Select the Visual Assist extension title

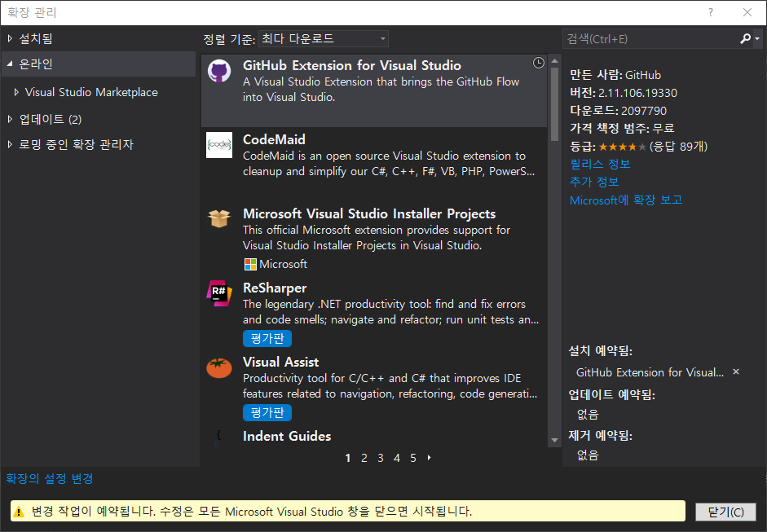click(280, 362)
